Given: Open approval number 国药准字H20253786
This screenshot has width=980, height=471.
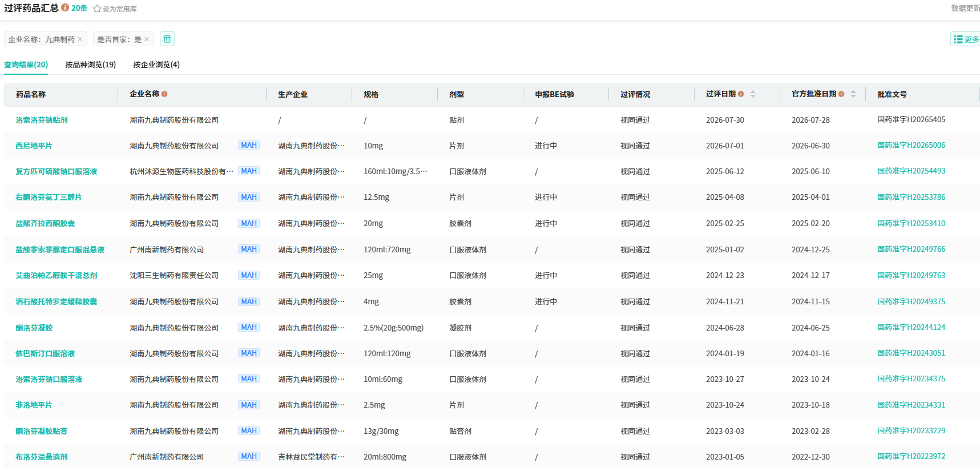Looking at the screenshot, I should click(x=911, y=198).
